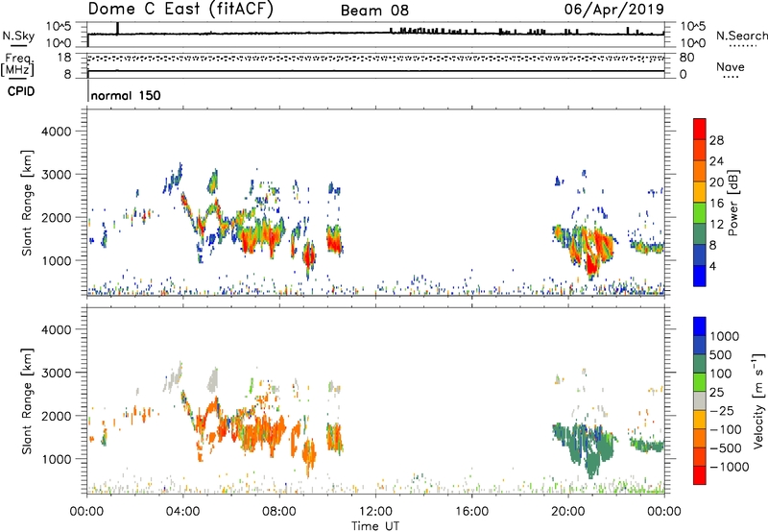Pick the dark green 100–500 velocity segment
Image resolution: width=768 pixels, height=532 pixels.
click(x=700, y=364)
